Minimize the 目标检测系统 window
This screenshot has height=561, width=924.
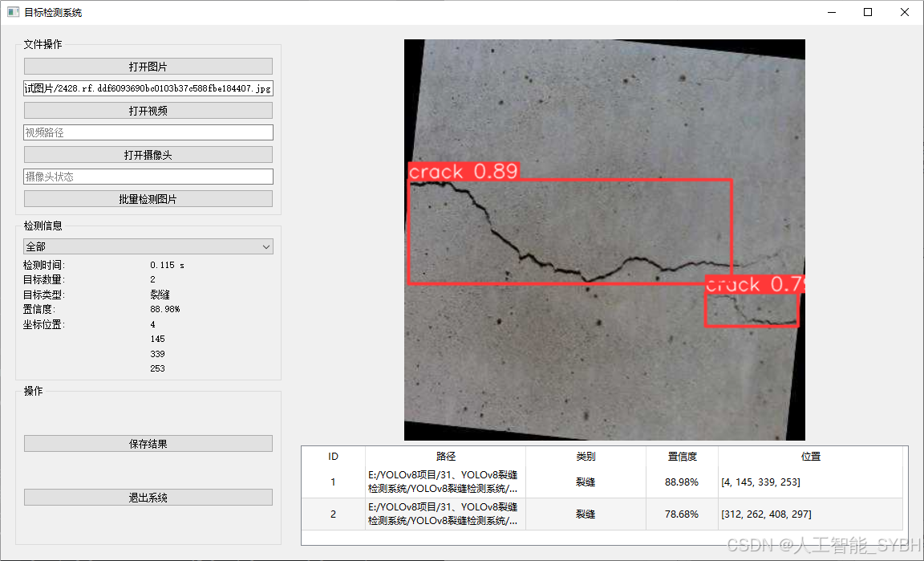pyautogui.click(x=832, y=12)
